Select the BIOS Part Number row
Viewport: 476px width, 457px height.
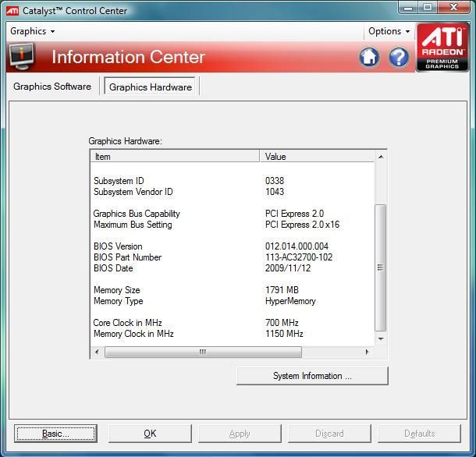click(233, 257)
